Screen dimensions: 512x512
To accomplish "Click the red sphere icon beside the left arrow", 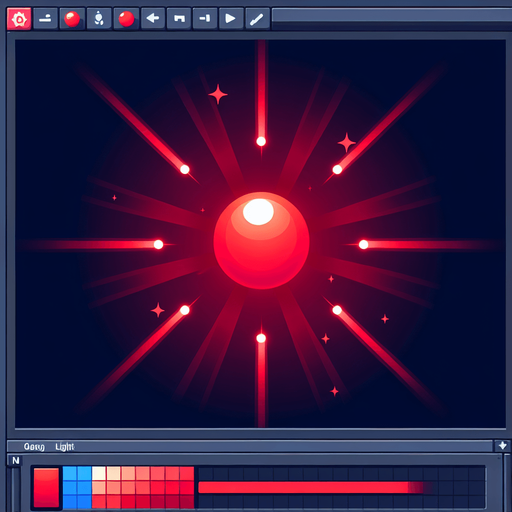I will coord(126,19).
